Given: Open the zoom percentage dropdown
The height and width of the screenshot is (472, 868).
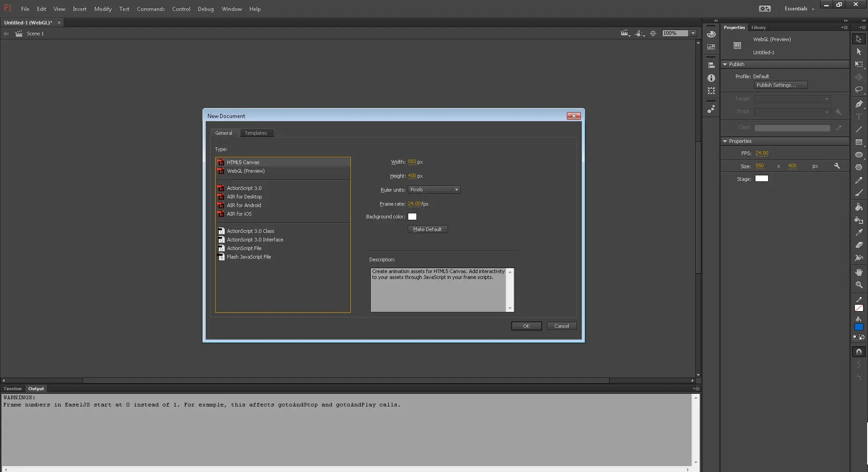Looking at the screenshot, I should tap(693, 33).
